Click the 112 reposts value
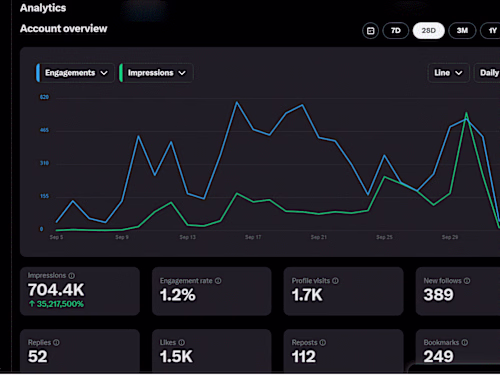500x375 pixels. click(303, 356)
